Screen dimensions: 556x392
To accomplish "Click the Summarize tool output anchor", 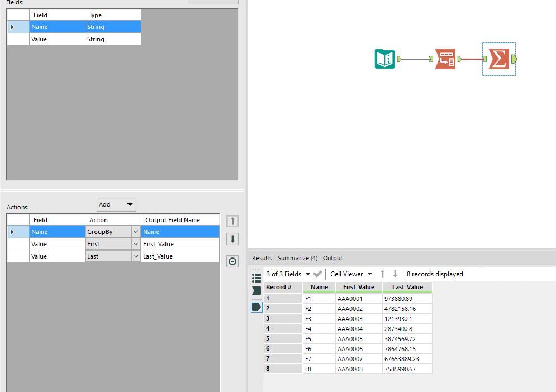I will [514, 59].
